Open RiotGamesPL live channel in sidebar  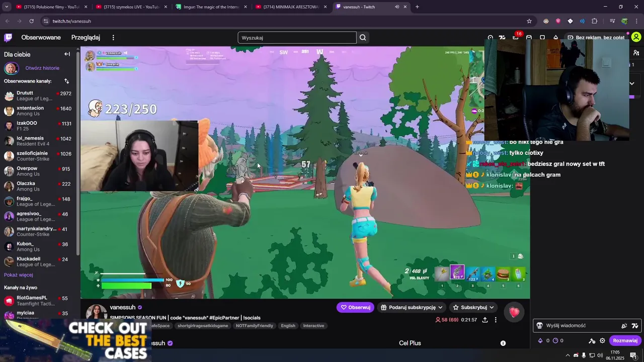[38, 301]
